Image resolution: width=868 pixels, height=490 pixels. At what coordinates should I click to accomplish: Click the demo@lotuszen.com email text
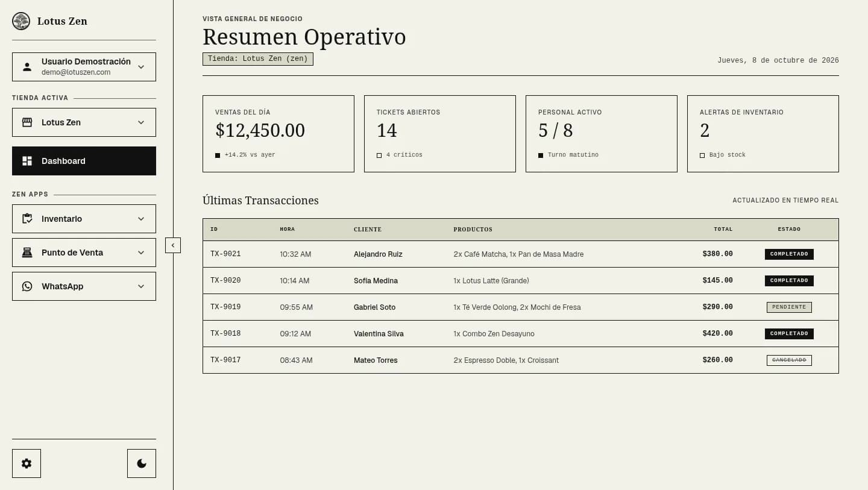pos(76,72)
